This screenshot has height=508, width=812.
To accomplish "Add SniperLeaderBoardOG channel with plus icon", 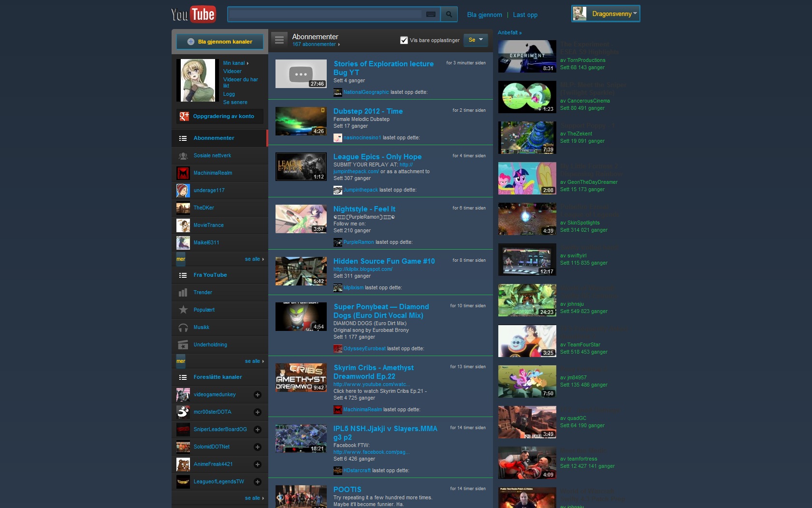I will click(258, 430).
